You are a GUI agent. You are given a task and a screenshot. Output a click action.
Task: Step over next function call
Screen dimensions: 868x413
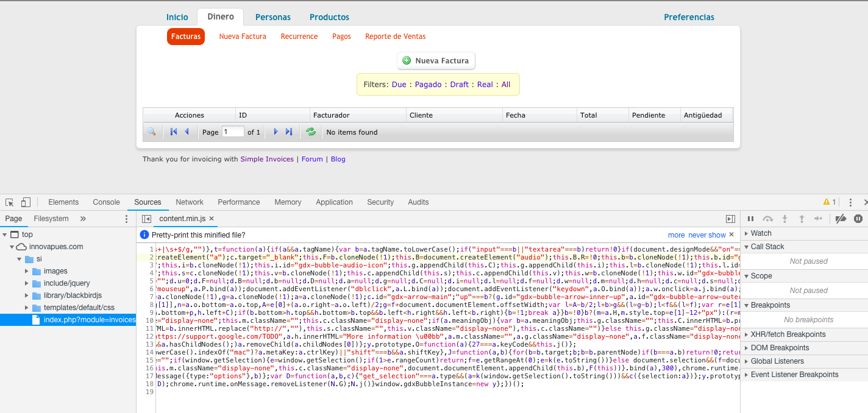pos(767,218)
